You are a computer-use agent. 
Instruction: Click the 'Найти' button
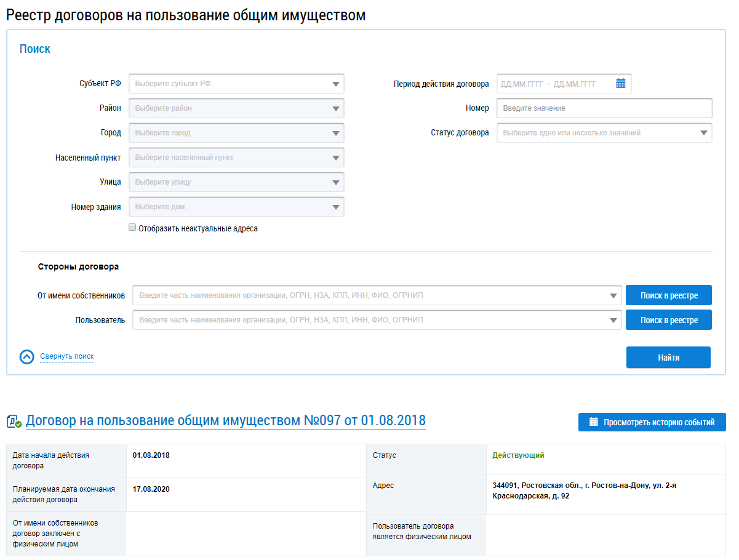pyautogui.click(x=668, y=358)
